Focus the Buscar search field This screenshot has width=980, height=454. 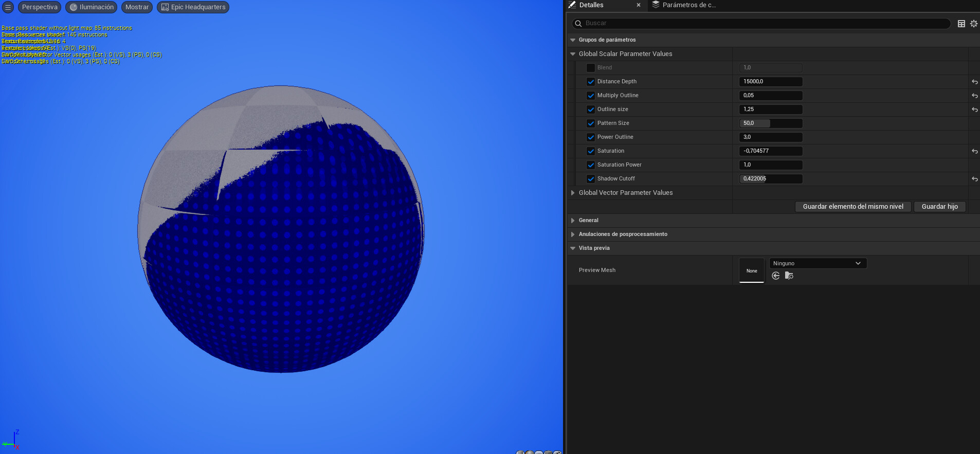(x=761, y=24)
